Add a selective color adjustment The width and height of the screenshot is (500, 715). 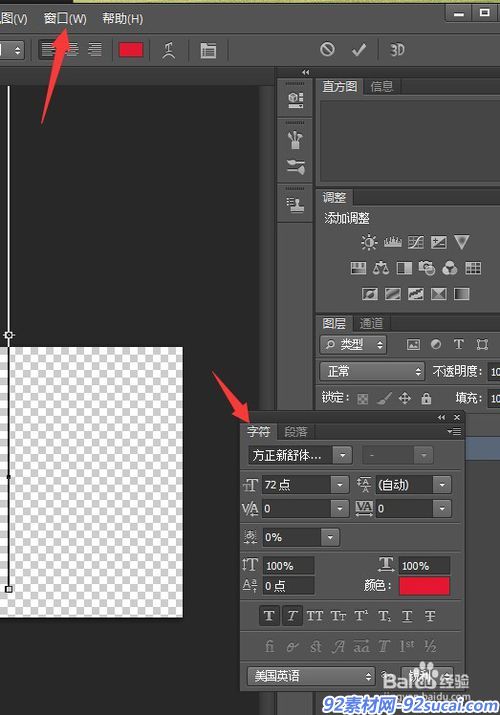click(x=438, y=294)
